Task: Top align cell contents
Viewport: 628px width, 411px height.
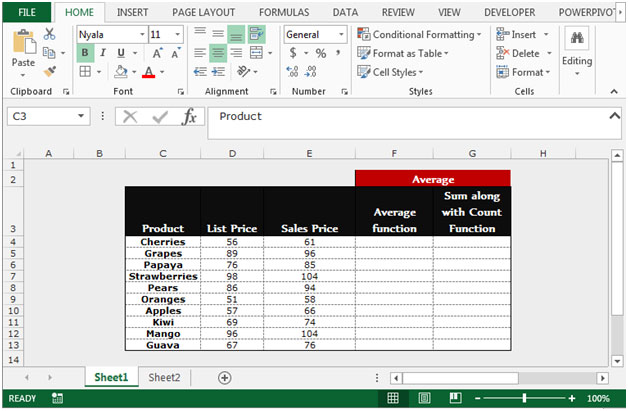Action: [200, 34]
